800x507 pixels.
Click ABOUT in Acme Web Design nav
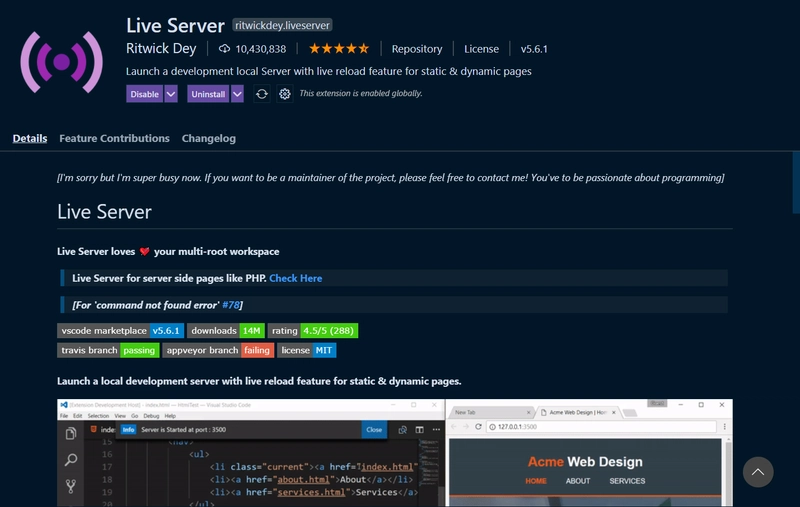click(x=578, y=481)
